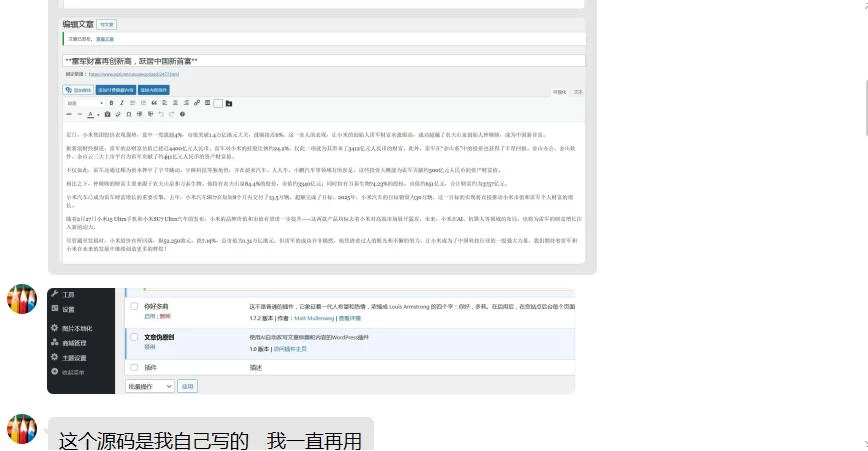Click the plugin list screenshot's sender avatar
The height and width of the screenshot is (451, 868).
coord(22,299)
